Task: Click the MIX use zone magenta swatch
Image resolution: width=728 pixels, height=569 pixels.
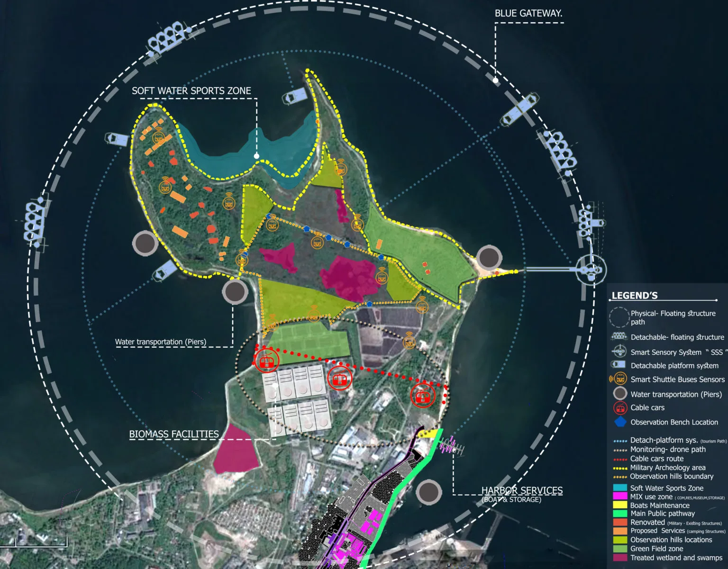Action: tap(620, 497)
